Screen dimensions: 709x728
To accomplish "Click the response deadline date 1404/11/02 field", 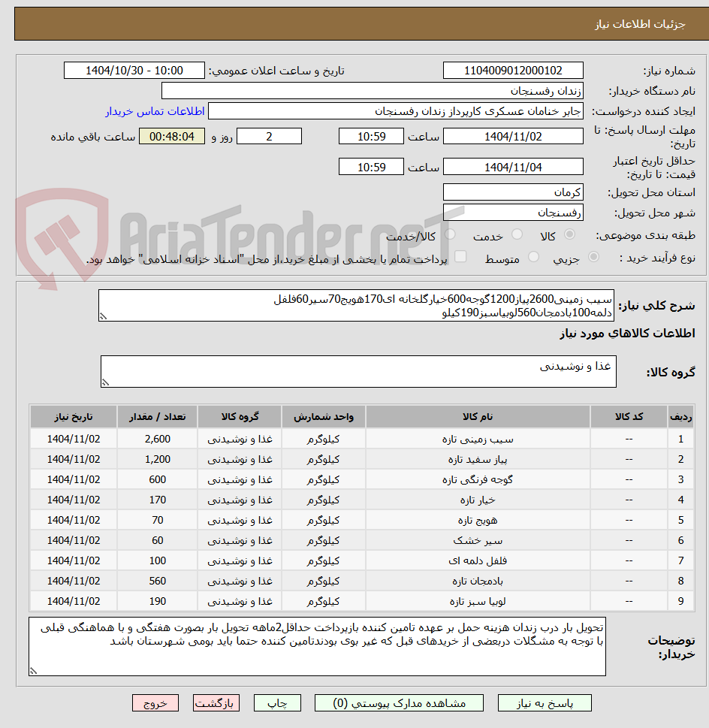I will pos(513,137).
